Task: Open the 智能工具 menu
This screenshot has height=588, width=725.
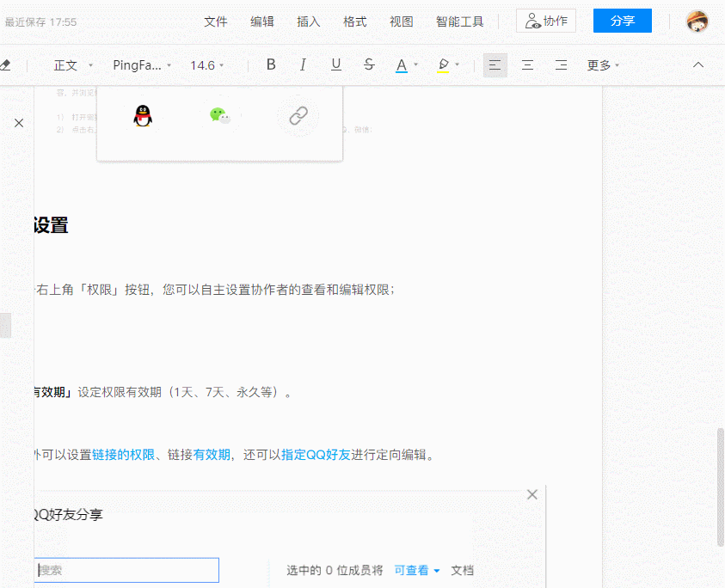Action: tap(459, 21)
